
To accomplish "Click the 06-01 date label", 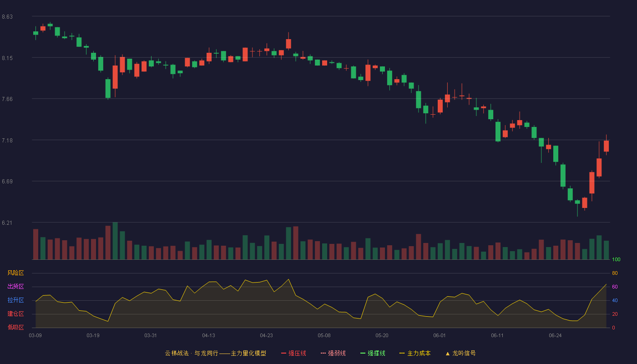I will [440, 335].
